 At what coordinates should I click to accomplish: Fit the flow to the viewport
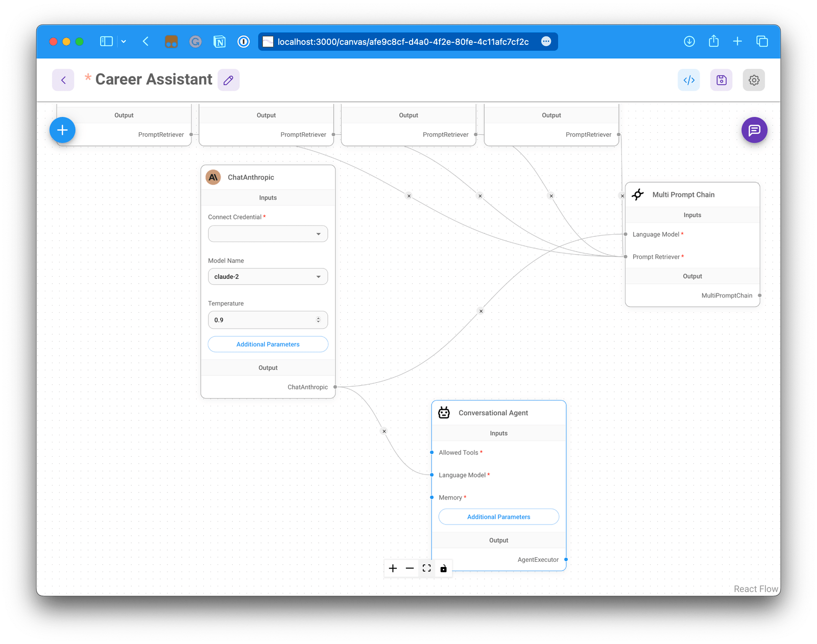tap(426, 568)
